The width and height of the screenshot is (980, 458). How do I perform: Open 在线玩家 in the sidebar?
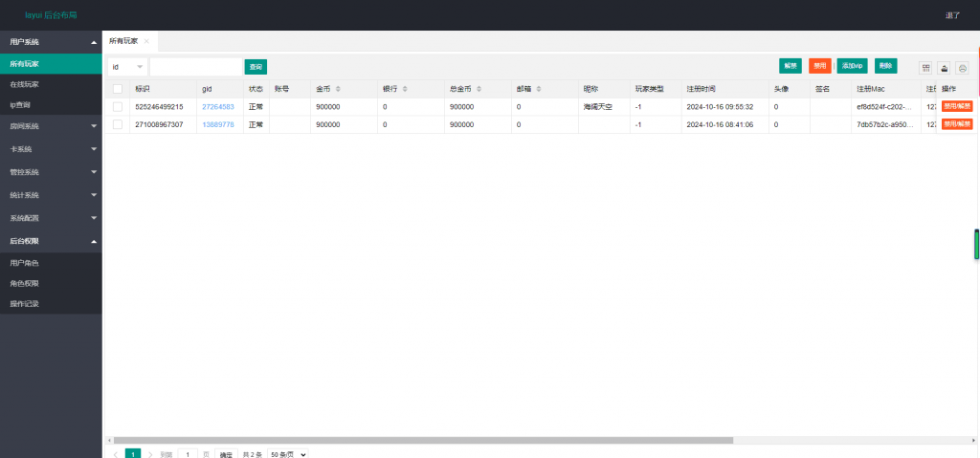tap(25, 84)
